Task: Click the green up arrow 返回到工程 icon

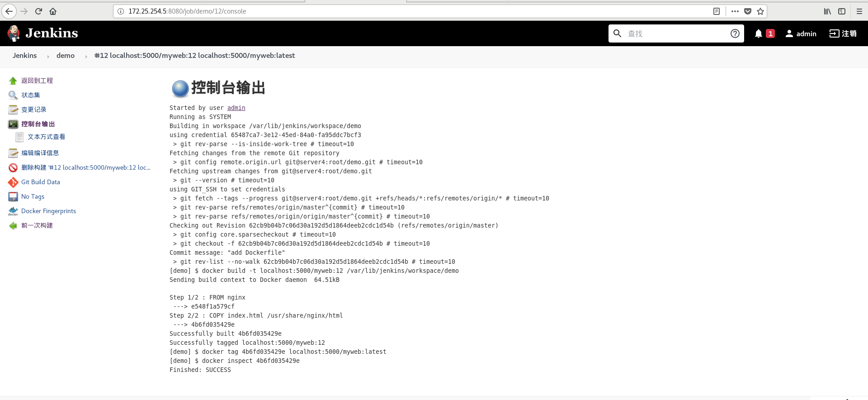Action: pyautogui.click(x=13, y=81)
